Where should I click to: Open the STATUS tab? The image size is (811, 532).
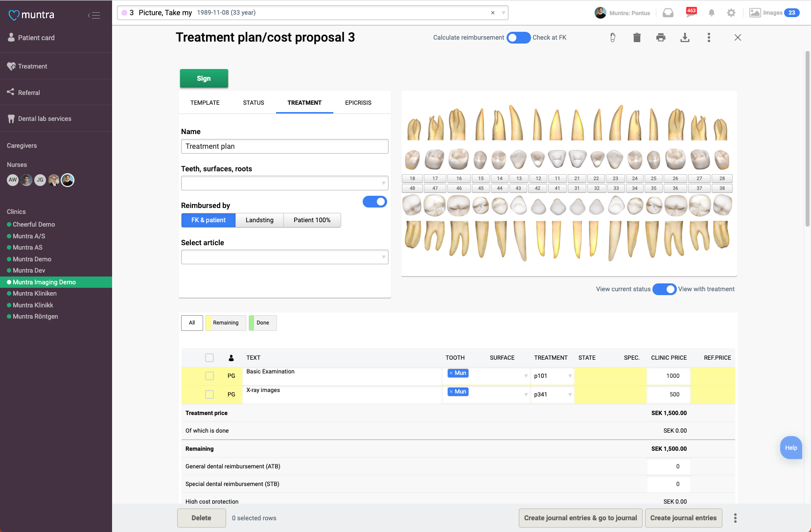[253, 103]
